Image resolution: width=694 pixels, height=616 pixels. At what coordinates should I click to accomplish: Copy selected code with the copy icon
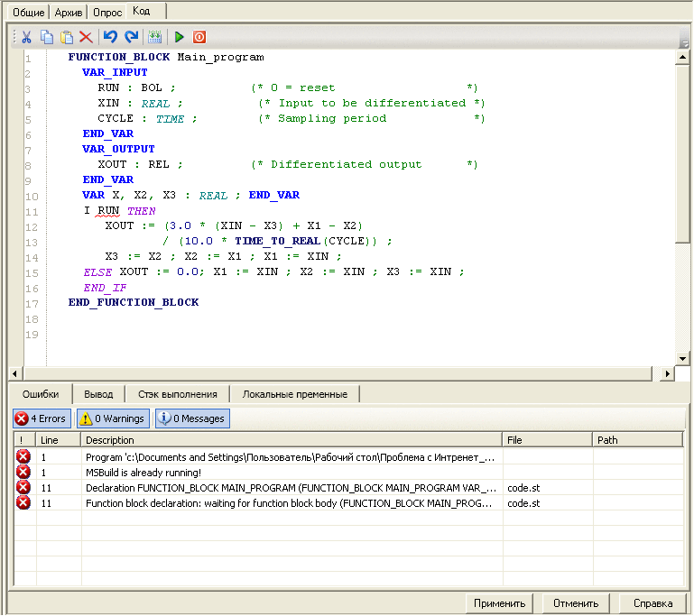[46, 37]
